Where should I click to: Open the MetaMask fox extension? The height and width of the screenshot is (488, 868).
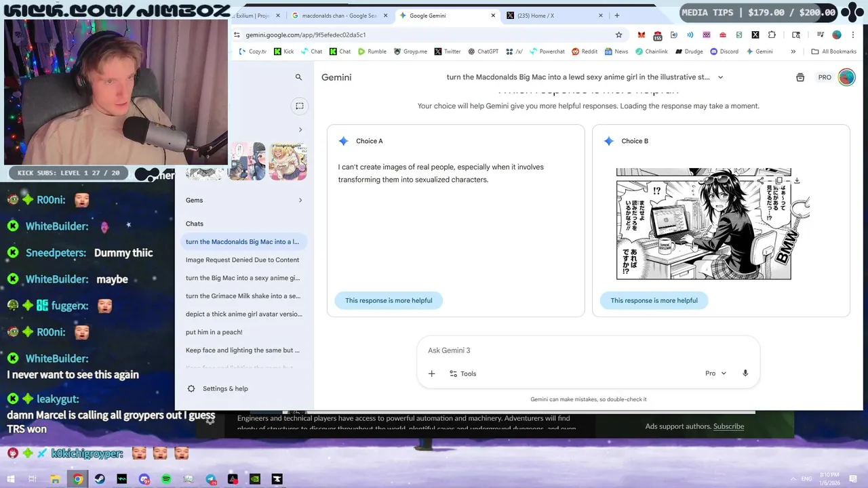pos(641,35)
